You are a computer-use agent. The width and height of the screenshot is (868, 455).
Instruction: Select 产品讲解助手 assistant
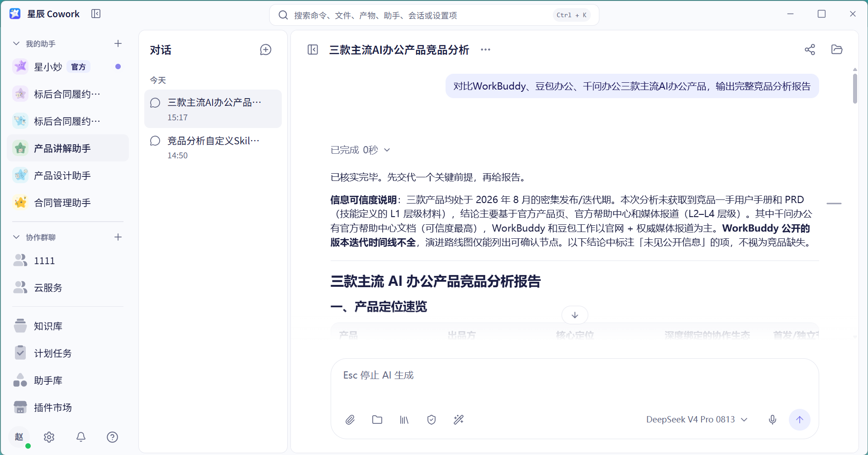tap(68, 148)
